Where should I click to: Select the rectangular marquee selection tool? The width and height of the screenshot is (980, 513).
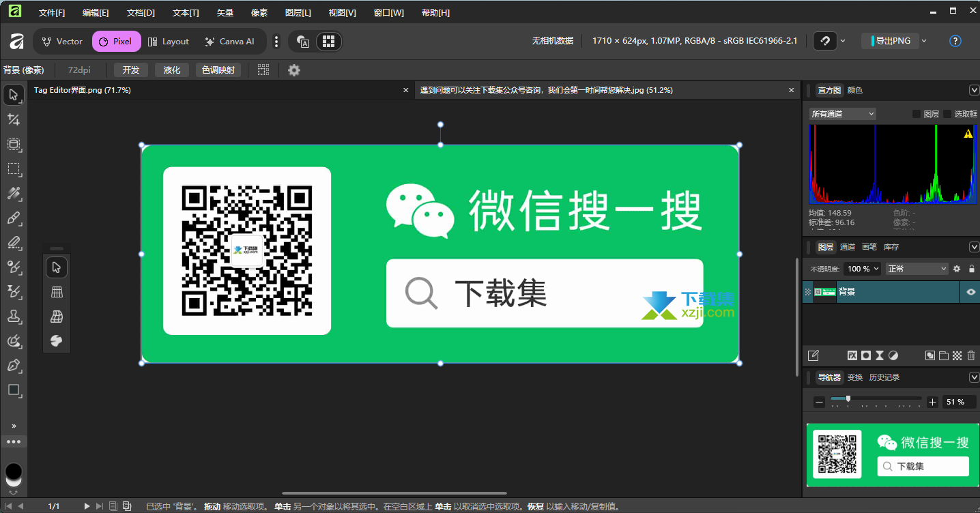click(14, 169)
